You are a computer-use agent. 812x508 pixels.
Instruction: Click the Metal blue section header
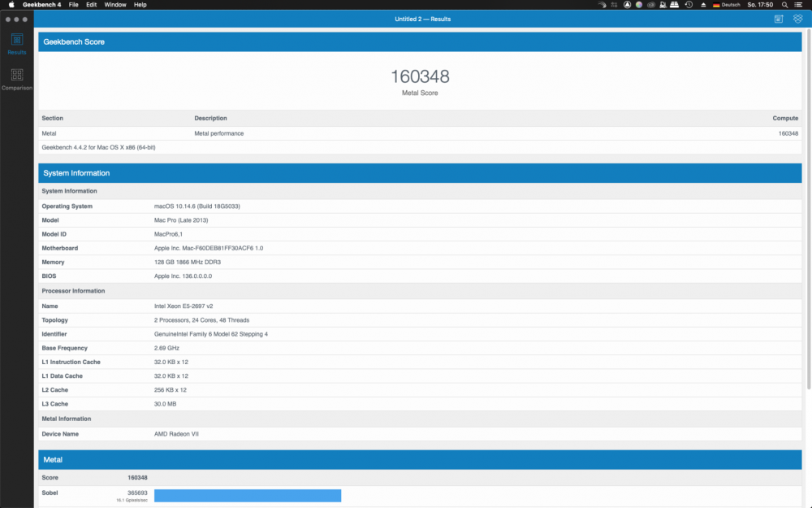pyautogui.click(x=420, y=460)
